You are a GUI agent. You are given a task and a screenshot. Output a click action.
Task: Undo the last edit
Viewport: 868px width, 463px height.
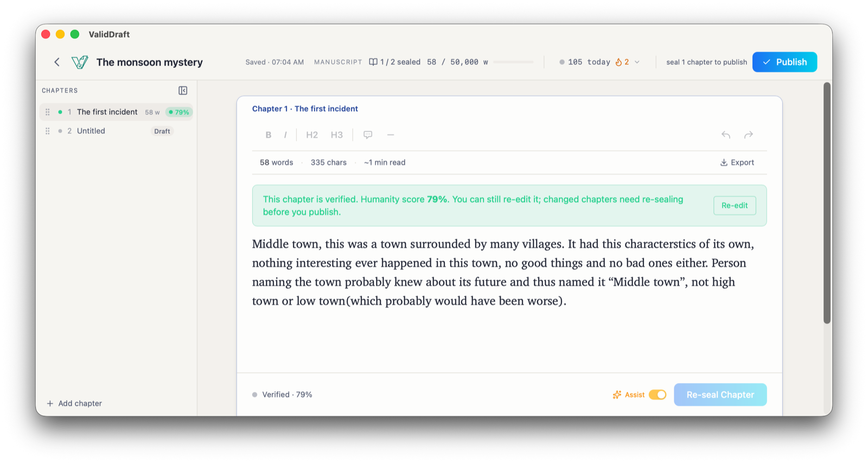click(x=726, y=135)
